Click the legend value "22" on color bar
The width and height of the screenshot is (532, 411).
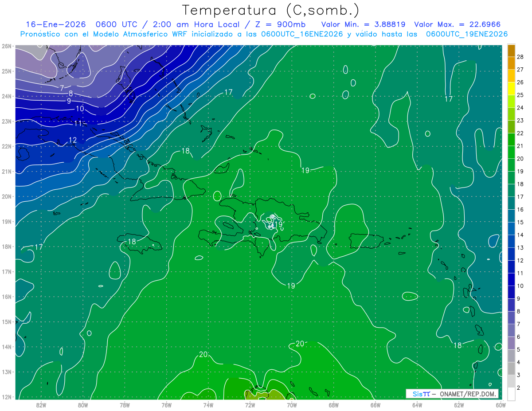coord(520,133)
